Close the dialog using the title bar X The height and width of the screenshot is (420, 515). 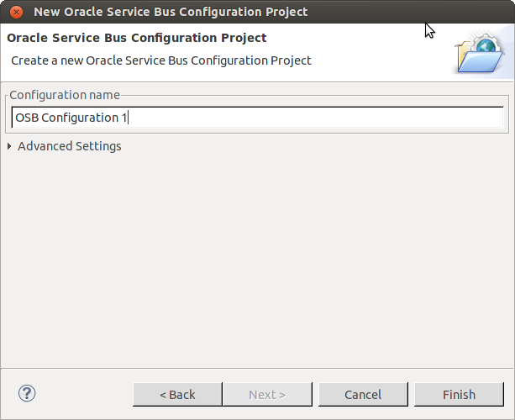(16, 12)
